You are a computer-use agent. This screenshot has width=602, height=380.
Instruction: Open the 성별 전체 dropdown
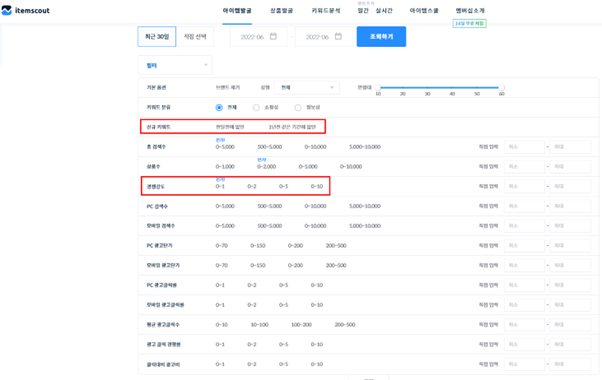click(x=307, y=88)
